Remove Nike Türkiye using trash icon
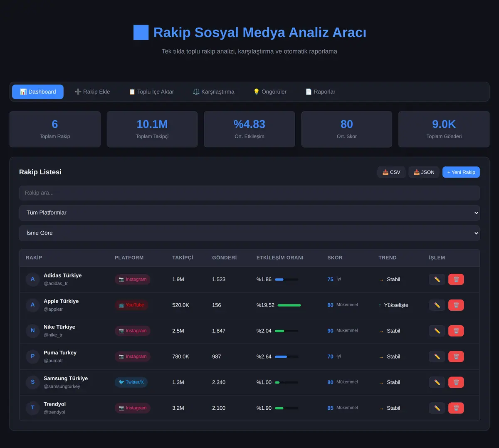 [x=456, y=331]
